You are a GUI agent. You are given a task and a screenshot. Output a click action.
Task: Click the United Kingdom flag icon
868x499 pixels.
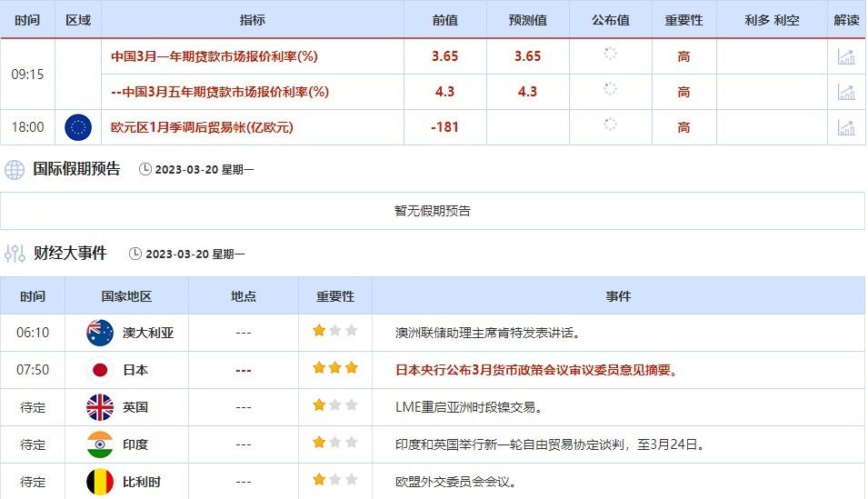point(99,407)
